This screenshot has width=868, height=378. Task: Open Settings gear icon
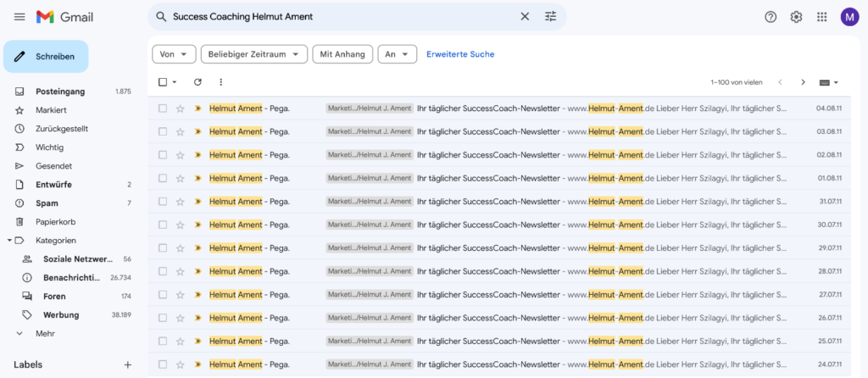point(796,17)
